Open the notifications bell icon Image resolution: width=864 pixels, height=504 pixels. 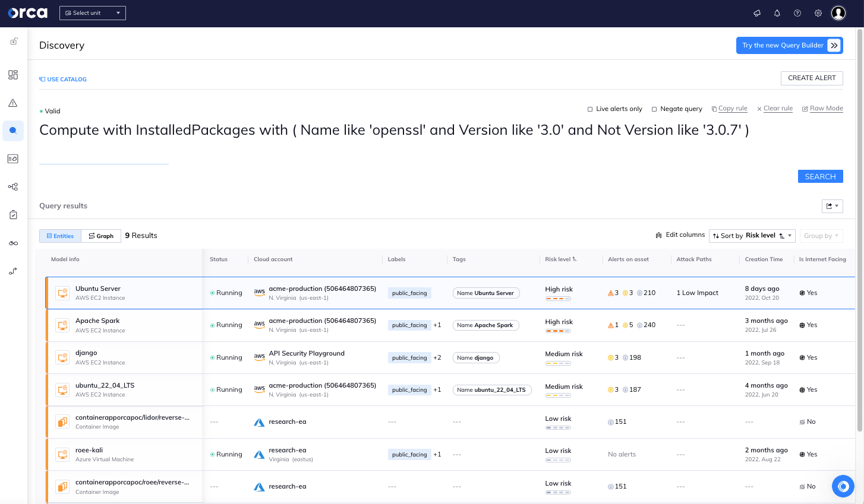click(x=777, y=13)
